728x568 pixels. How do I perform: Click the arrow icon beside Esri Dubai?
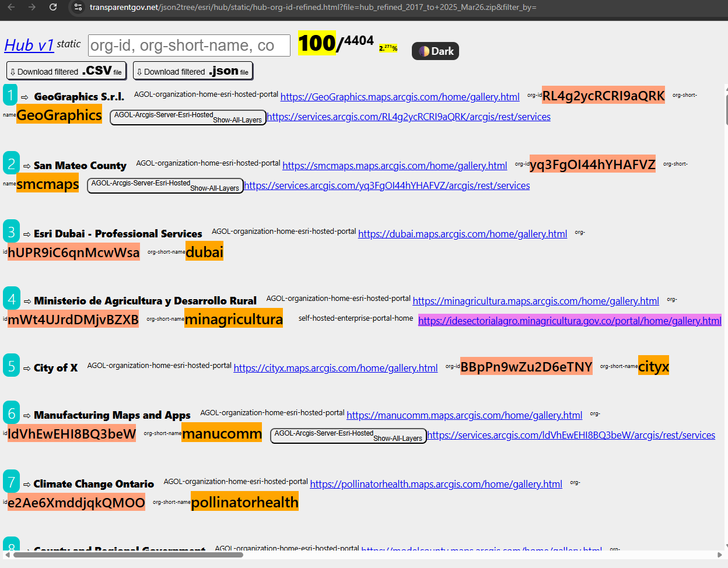tap(27, 234)
